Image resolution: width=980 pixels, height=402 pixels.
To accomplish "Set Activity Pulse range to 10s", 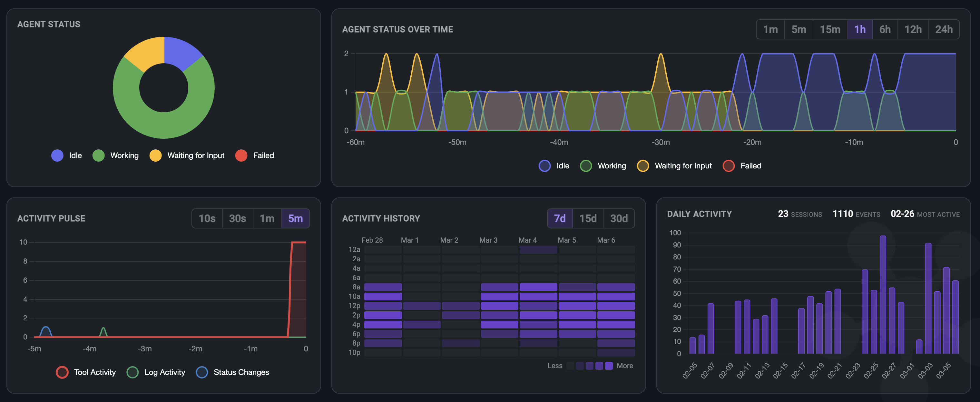I will tap(207, 218).
